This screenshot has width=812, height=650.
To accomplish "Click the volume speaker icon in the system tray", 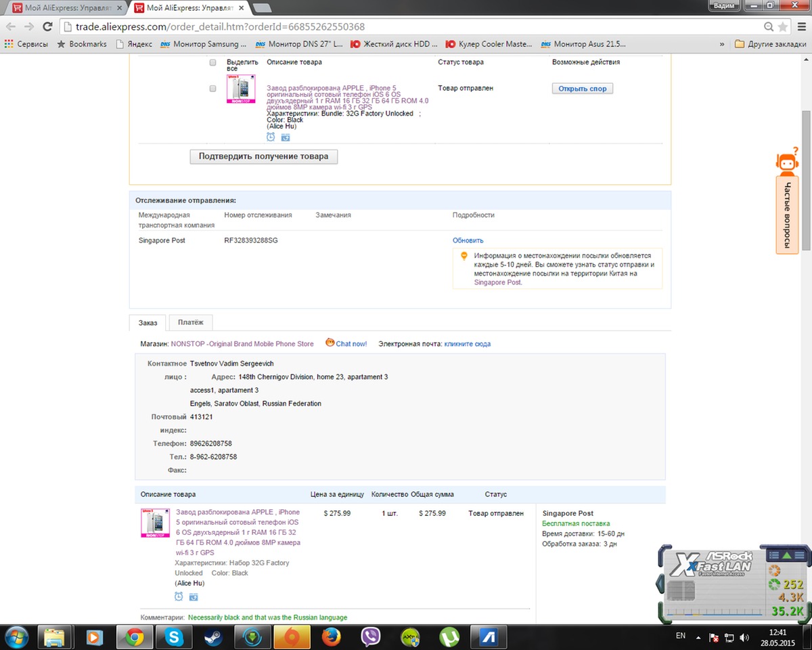I will point(744,637).
